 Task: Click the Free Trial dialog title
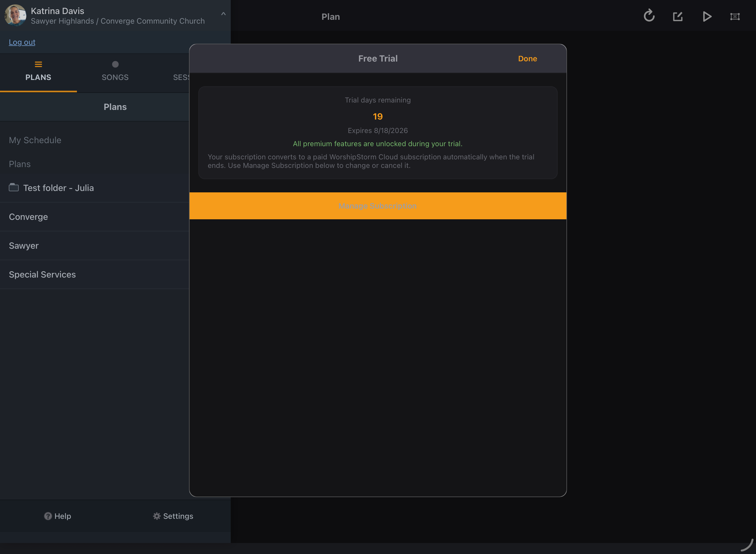(378, 59)
